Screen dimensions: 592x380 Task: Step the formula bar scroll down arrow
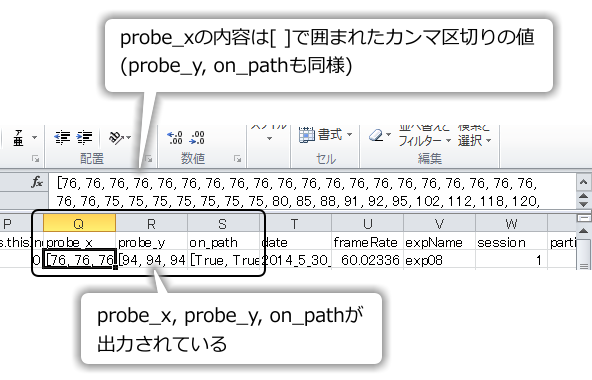click(x=583, y=204)
